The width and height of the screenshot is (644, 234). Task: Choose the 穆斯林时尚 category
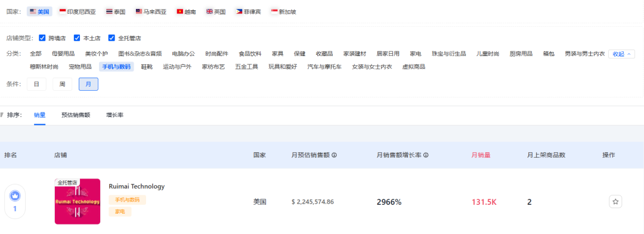[44, 67]
